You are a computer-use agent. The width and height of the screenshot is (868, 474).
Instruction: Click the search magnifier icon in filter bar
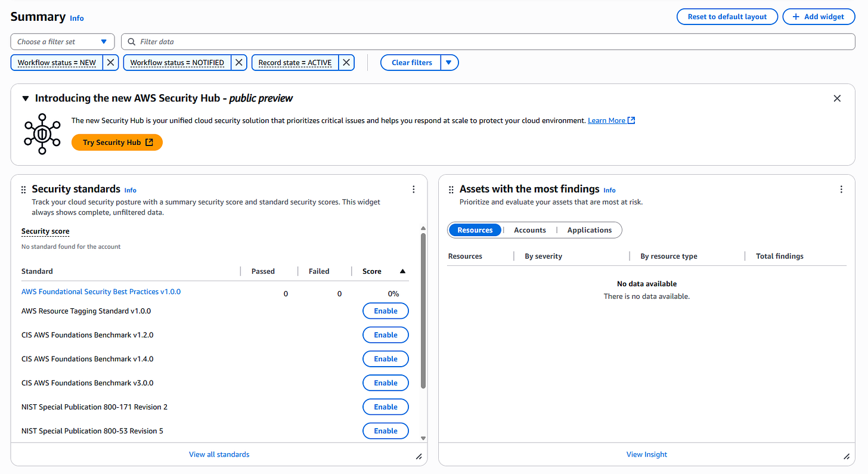pyautogui.click(x=132, y=42)
